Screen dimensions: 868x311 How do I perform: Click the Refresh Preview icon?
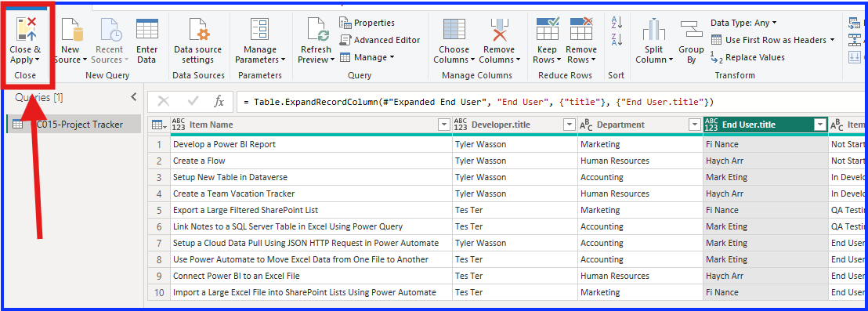point(318,29)
